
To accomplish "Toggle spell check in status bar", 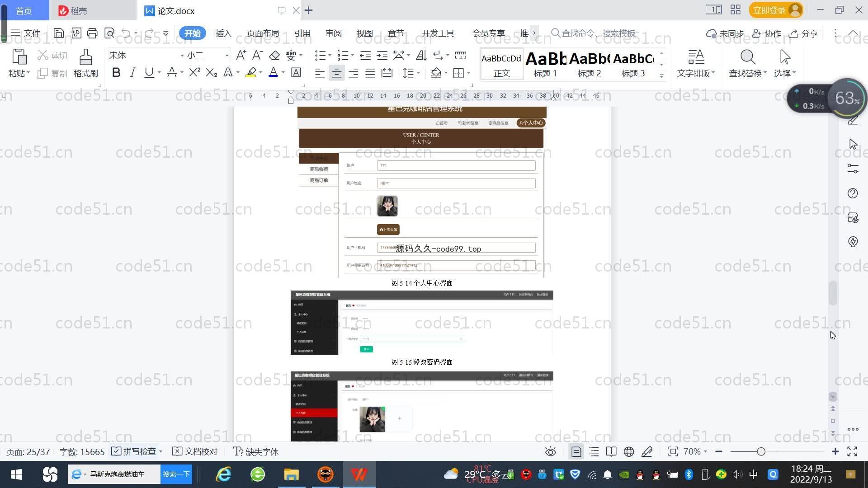I will [136, 451].
